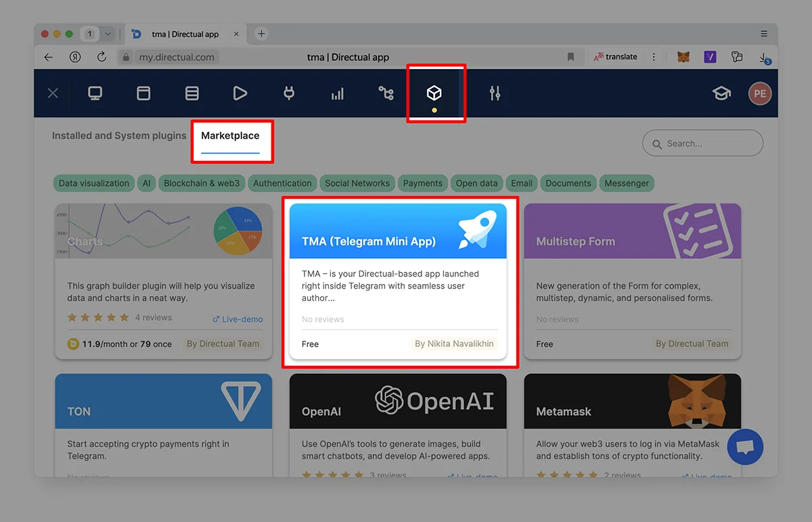
Task: Click the translate button
Action: (x=616, y=57)
